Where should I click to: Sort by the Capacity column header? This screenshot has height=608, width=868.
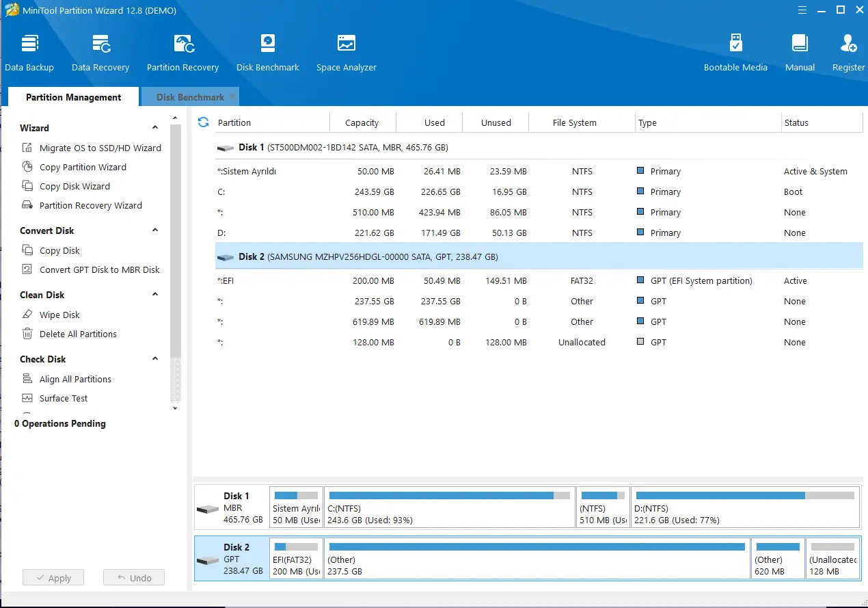(x=362, y=122)
